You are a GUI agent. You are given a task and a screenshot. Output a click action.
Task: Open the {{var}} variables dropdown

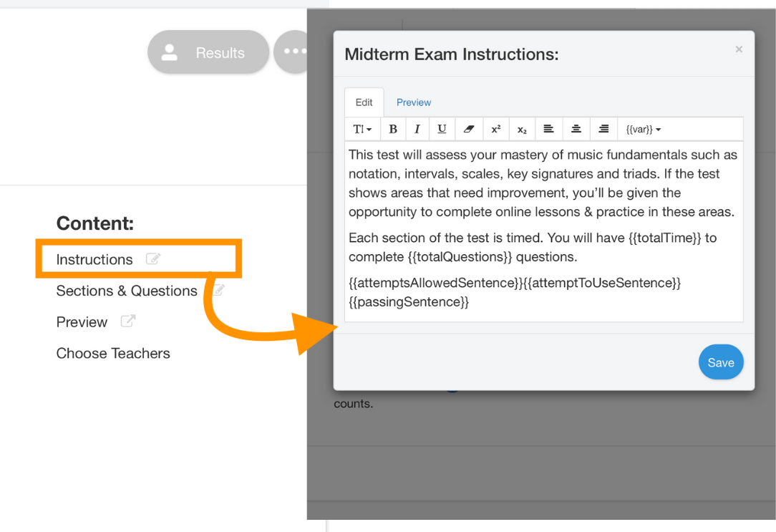coord(644,129)
